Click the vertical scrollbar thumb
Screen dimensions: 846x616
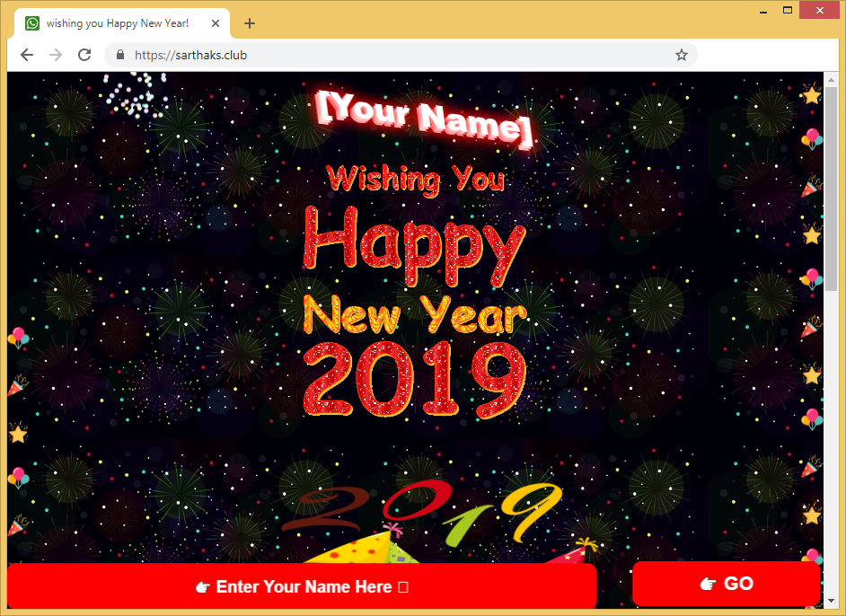(831, 189)
